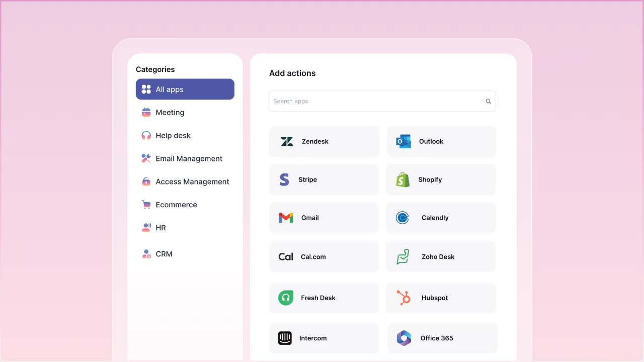Select the All apps category label
This screenshot has width=644, height=362.
[x=170, y=89]
